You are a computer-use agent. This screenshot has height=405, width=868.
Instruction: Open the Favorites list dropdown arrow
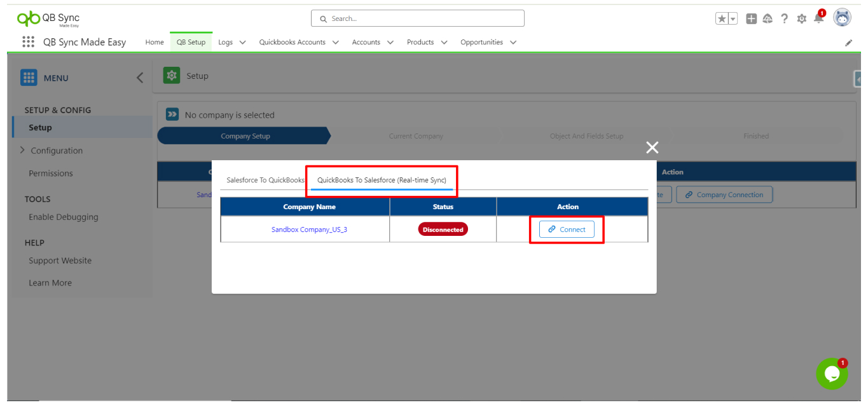click(733, 19)
